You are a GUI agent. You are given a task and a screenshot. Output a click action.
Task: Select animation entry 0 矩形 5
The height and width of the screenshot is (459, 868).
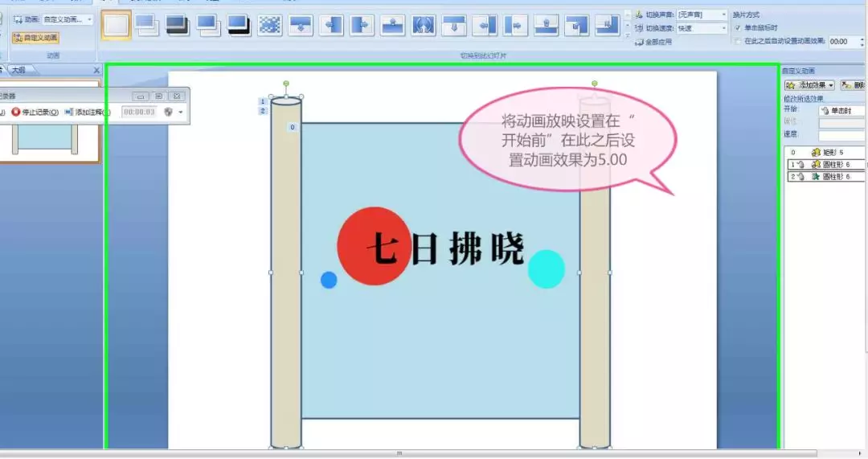tap(825, 152)
